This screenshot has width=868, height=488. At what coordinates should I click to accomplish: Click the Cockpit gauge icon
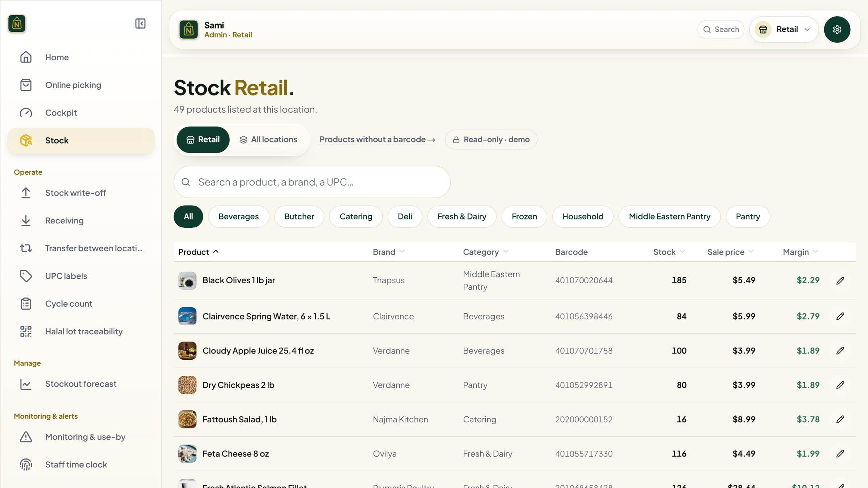tap(26, 113)
